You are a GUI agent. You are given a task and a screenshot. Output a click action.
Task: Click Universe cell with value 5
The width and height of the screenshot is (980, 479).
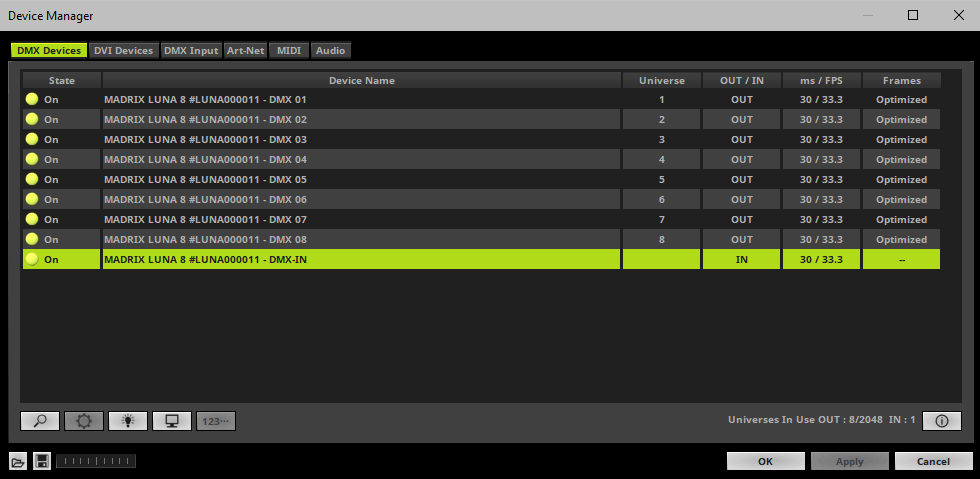662,179
